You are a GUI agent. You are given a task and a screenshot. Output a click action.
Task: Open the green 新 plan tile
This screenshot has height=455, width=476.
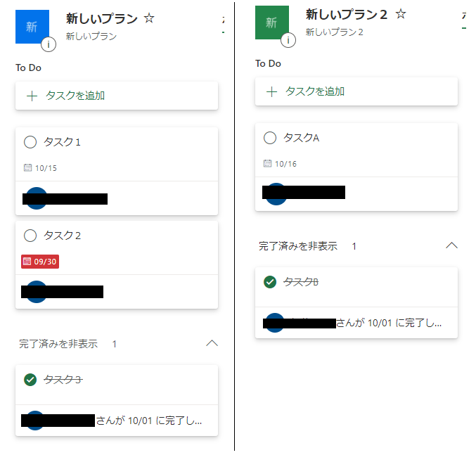271,23
